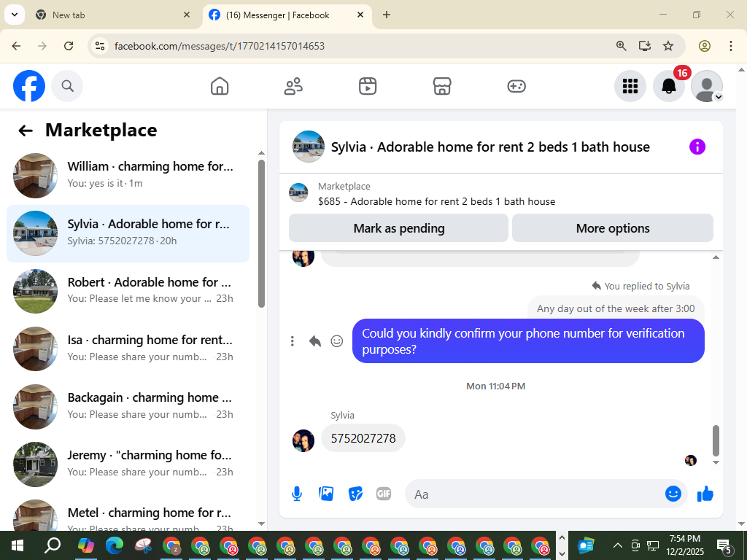Go back using Marketplace back arrow
Screen dimensions: 747x560
pyautogui.click(x=26, y=131)
